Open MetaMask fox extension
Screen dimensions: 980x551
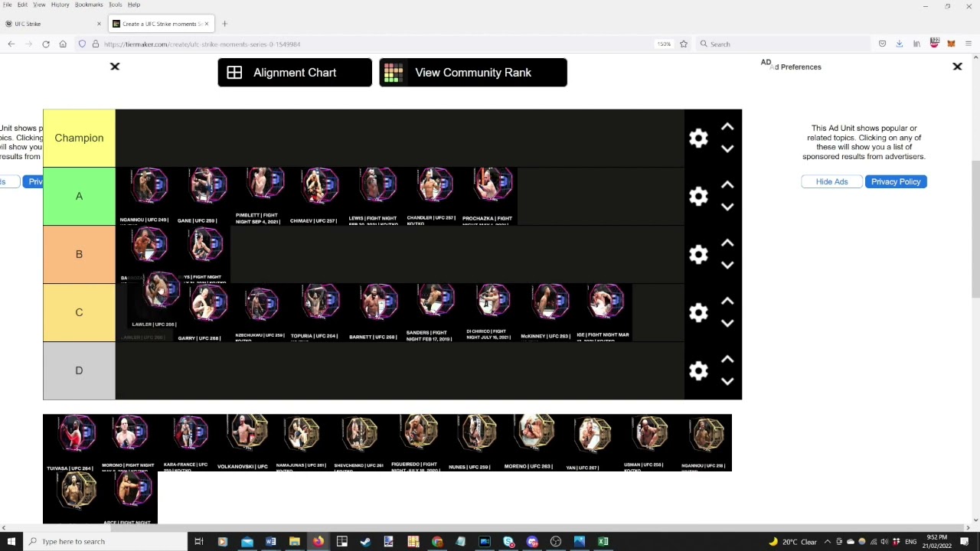click(951, 44)
